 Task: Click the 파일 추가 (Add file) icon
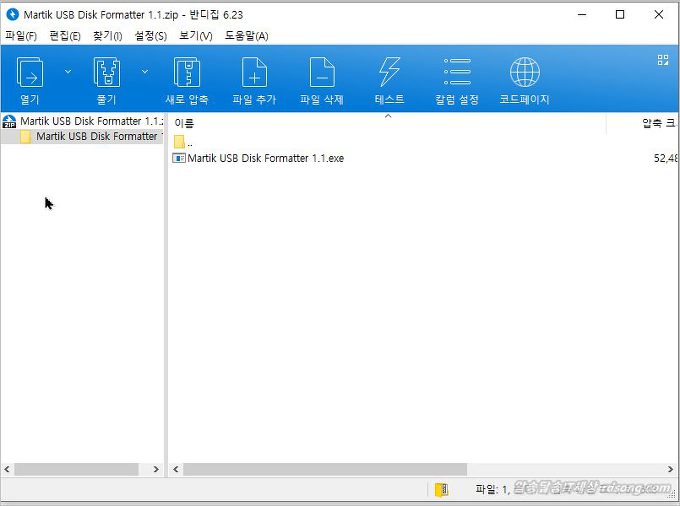point(254,73)
